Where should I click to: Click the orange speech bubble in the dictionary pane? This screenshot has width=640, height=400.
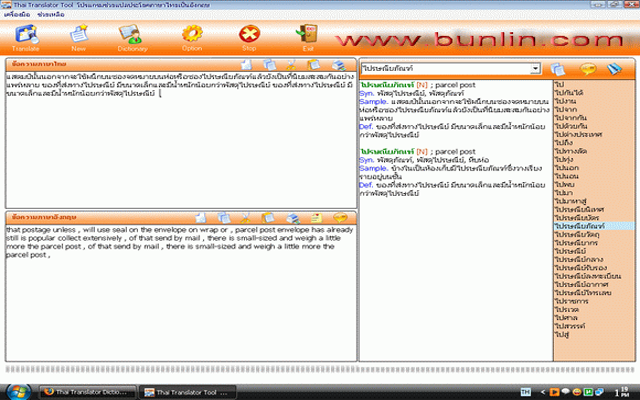pos(588,69)
